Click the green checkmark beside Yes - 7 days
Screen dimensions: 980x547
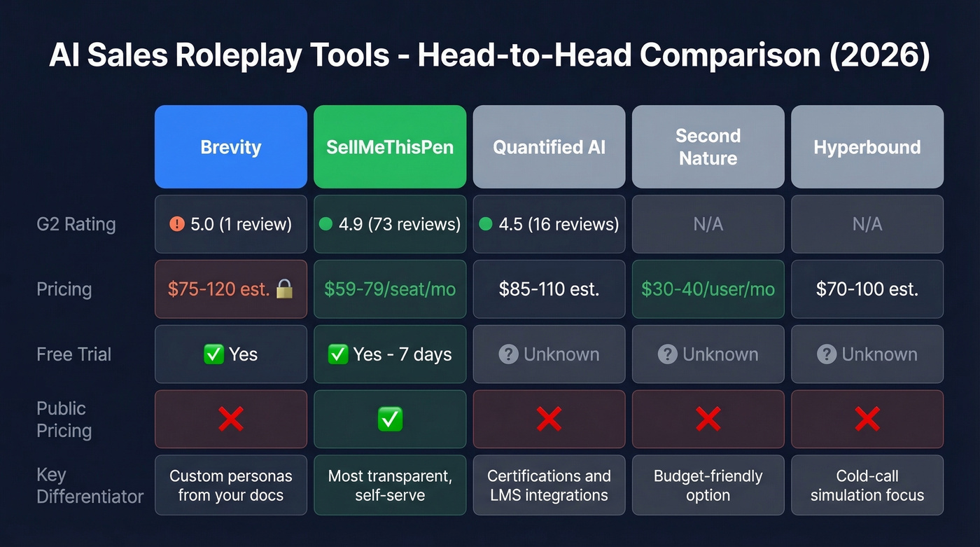coord(338,354)
